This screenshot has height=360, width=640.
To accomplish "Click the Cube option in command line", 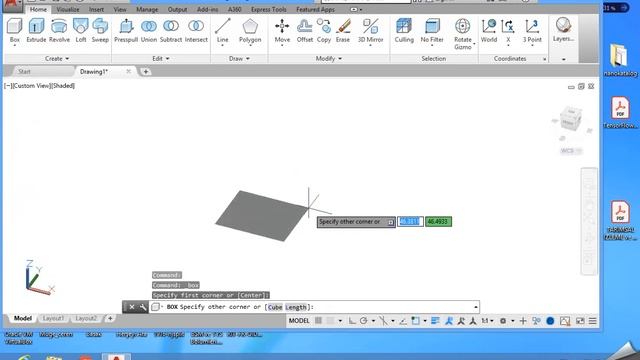I will (x=275, y=307).
